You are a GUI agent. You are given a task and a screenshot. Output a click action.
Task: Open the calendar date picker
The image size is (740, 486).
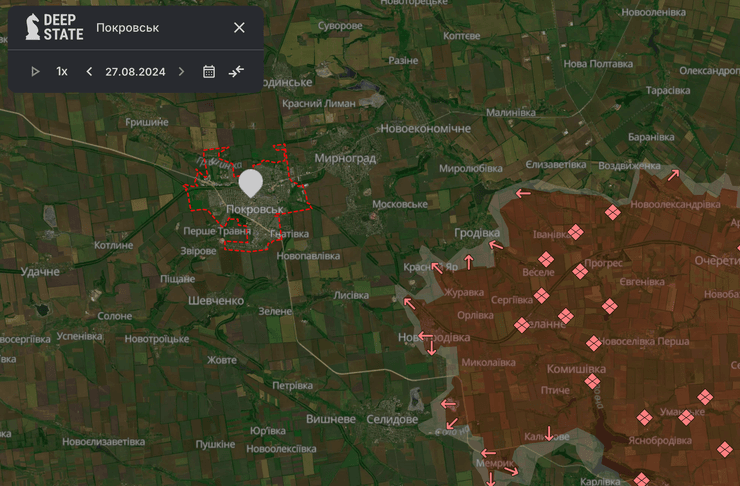[x=209, y=71]
